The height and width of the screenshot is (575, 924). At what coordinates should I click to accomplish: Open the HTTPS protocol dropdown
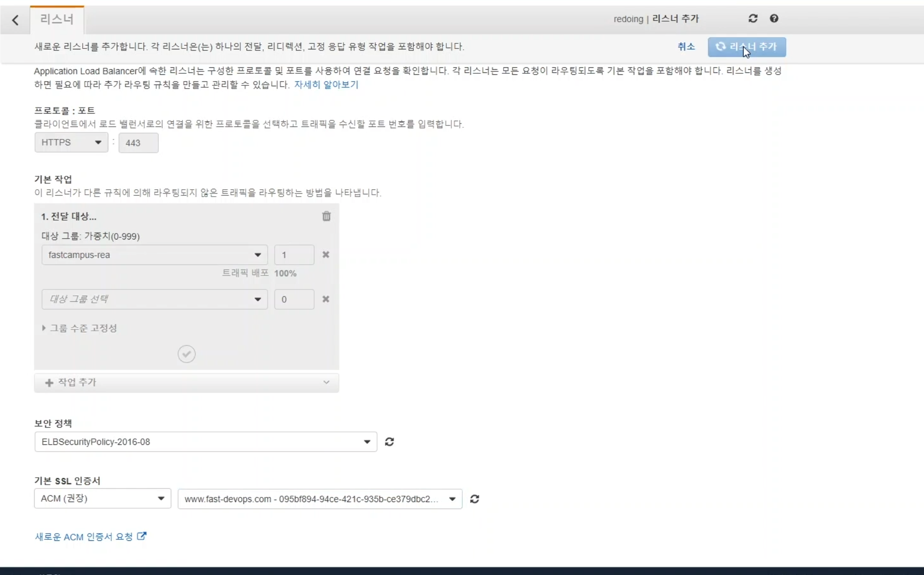pyautogui.click(x=71, y=142)
